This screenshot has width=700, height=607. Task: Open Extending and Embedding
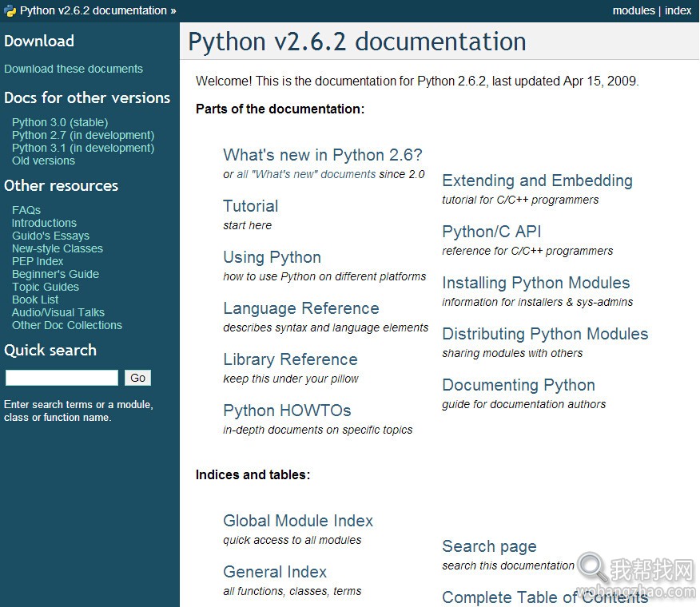point(537,181)
